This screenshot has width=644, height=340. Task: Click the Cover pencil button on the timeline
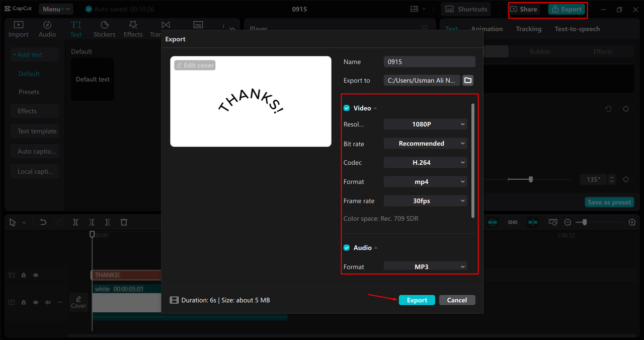[x=78, y=302]
